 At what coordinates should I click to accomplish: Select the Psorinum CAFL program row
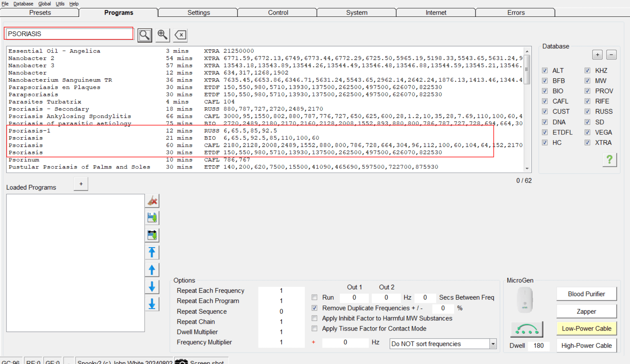pyautogui.click(x=265, y=160)
